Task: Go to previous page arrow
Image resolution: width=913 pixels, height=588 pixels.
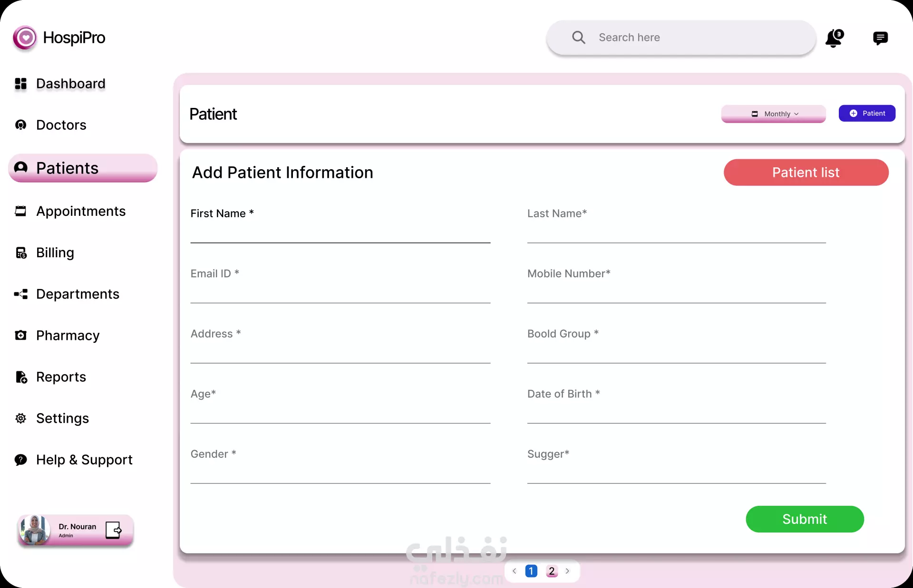Action: point(514,571)
